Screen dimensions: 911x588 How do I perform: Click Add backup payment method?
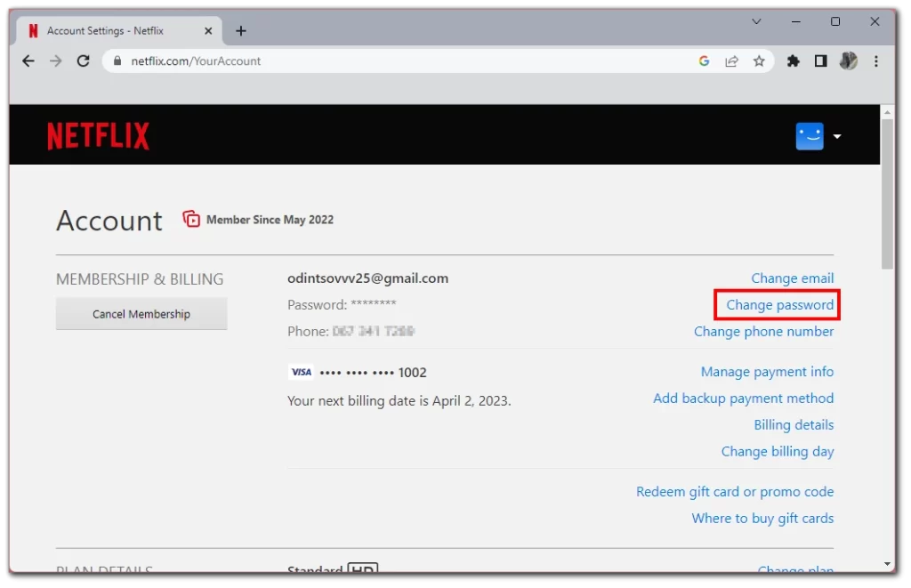point(743,399)
